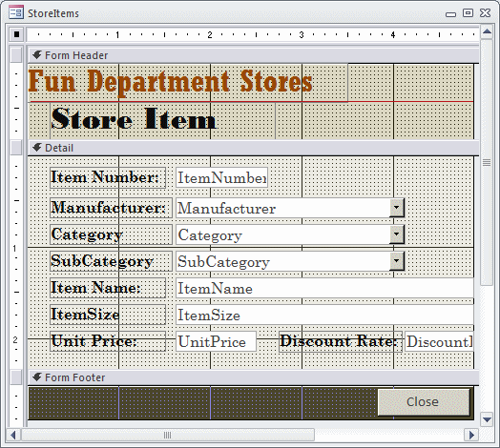Select the 'Item Name:' label
Viewport: 500px width, 448px height.
(x=108, y=288)
